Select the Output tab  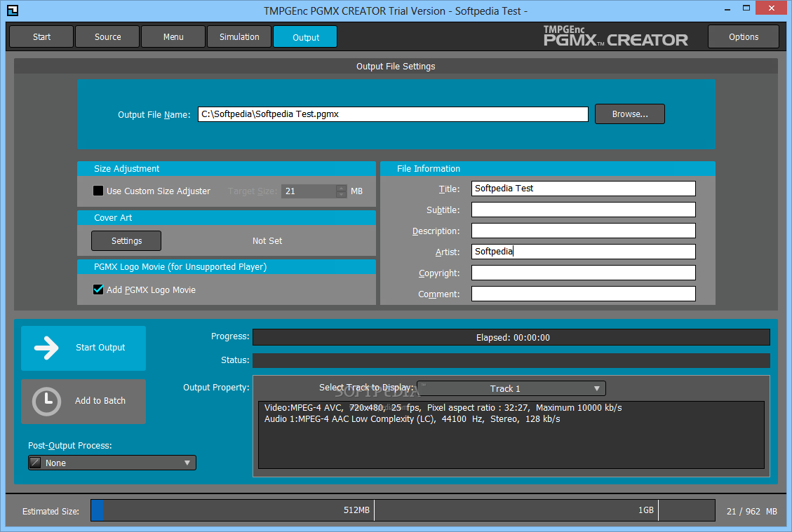tap(305, 37)
